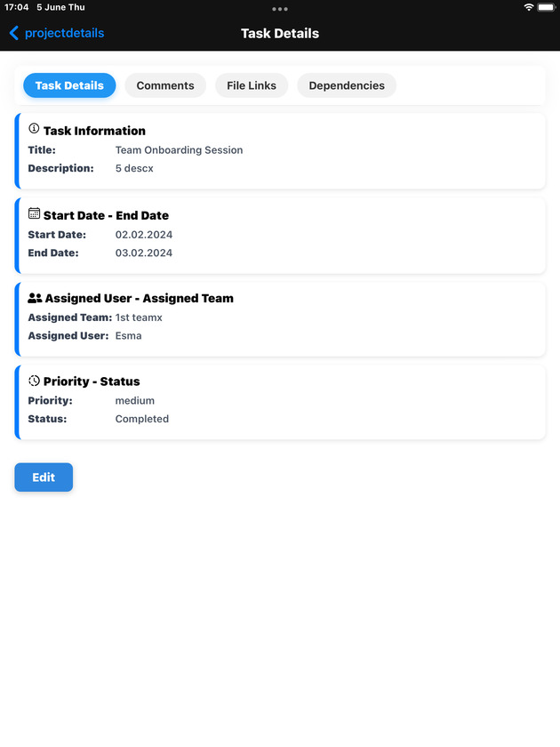The height and width of the screenshot is (747, 560).
Task: Tap the three-dot multitasking indicator
Action: coord(280,9)
